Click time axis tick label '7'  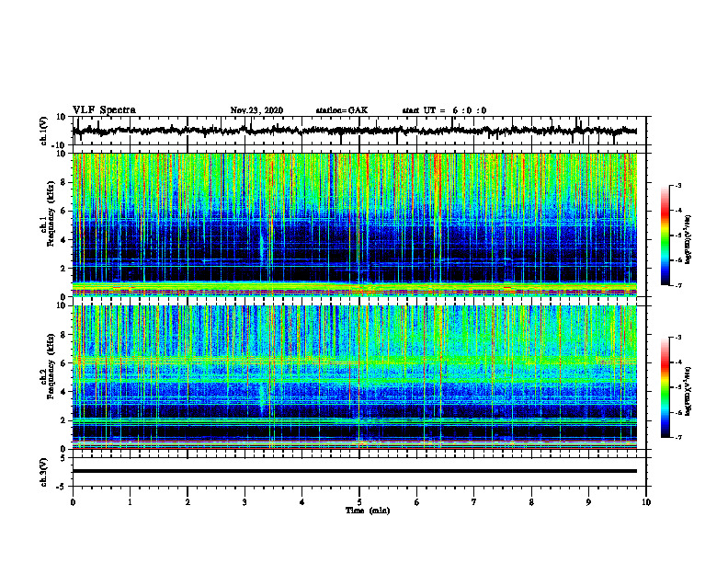click(474, 502)
